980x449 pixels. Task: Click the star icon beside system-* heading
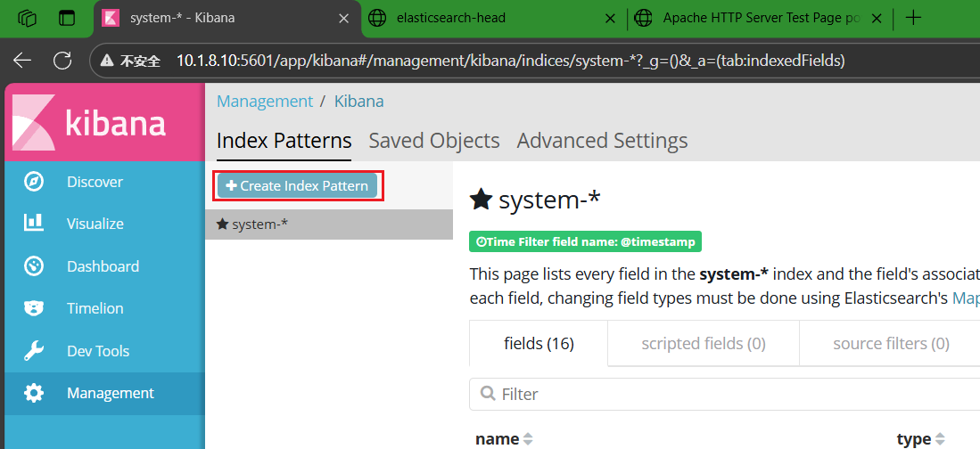point(482,200)
